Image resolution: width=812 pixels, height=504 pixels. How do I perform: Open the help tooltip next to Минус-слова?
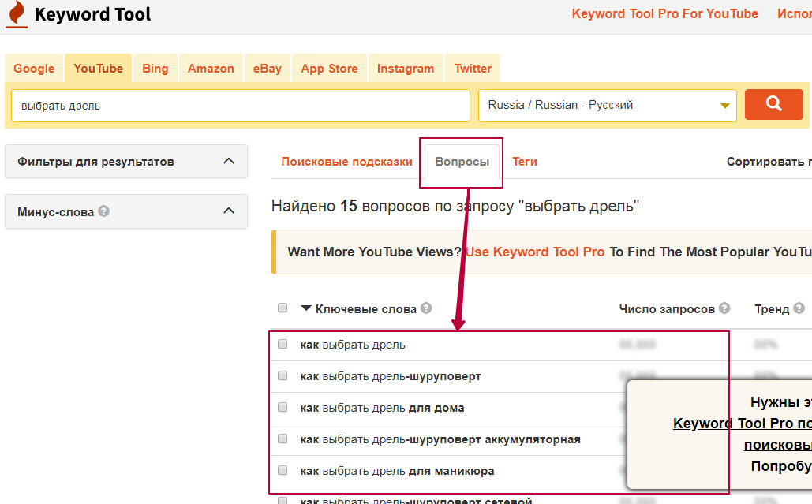point(103,211)
